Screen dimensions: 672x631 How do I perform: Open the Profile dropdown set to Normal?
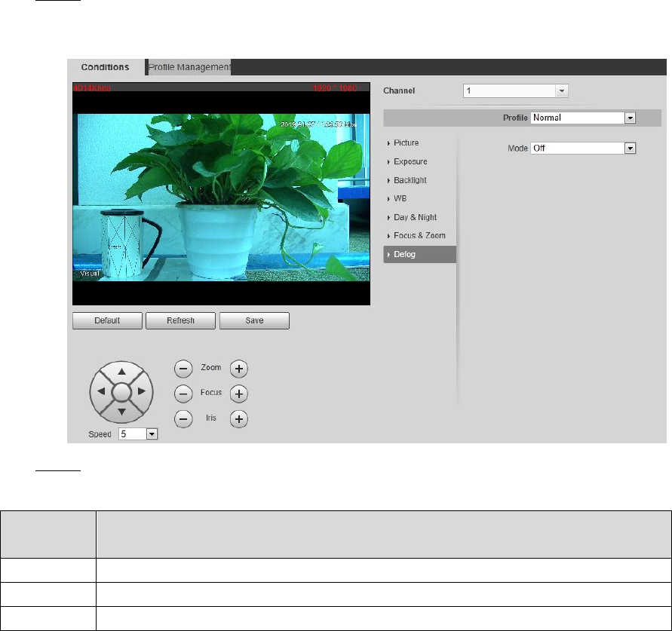(x=583, y=118)
